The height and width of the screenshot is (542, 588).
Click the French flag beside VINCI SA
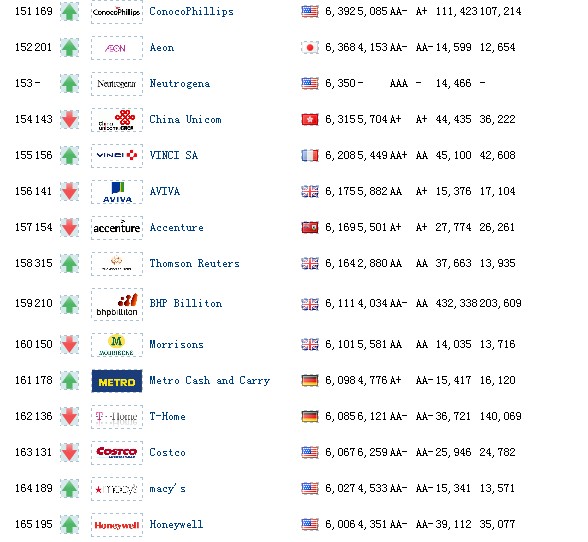pyautogui.click(x=310, y=155)
